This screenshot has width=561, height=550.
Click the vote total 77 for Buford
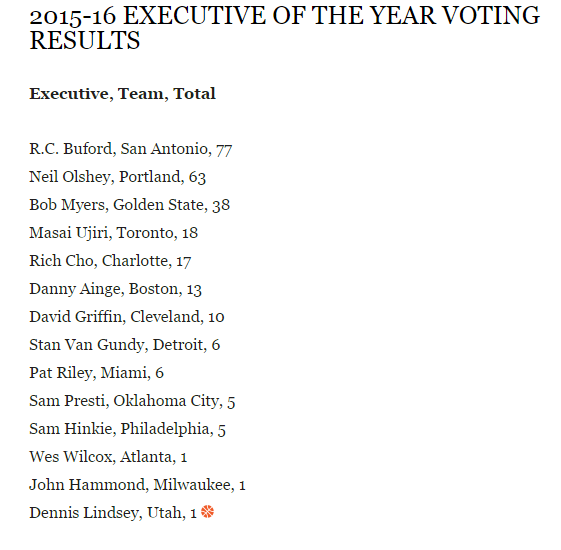pos(224,150)
